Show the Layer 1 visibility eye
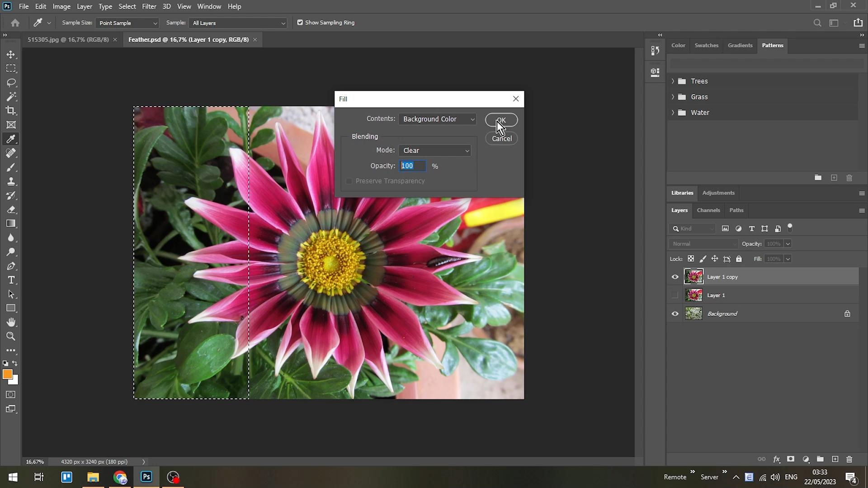The height and width of the screenshot is (488, 868). (x=675, y=295)
